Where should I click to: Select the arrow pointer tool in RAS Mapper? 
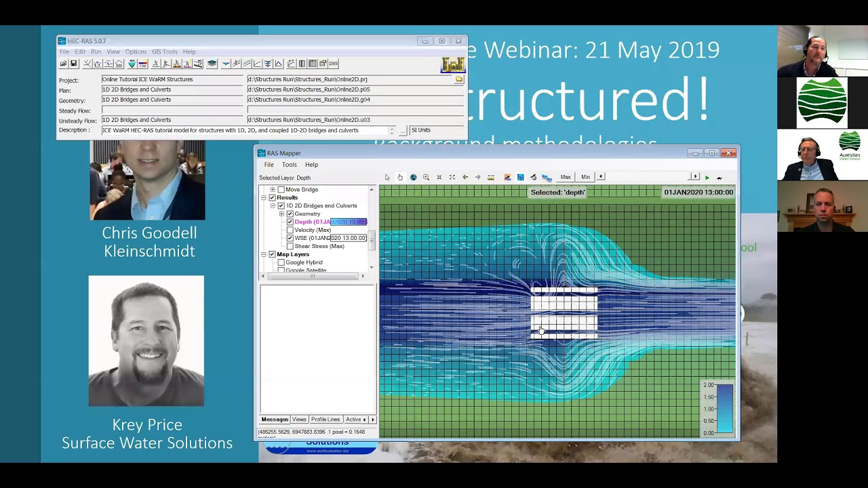tap(387, 177)
